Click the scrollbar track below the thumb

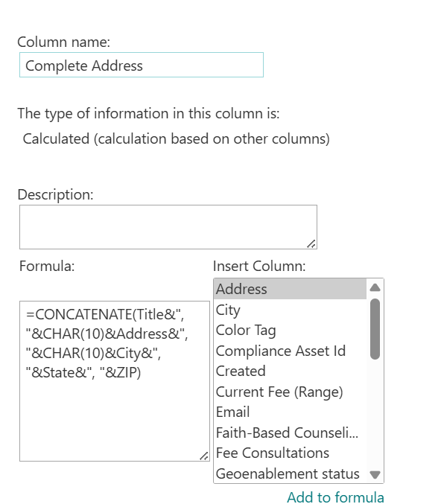(x=375, y=413)
